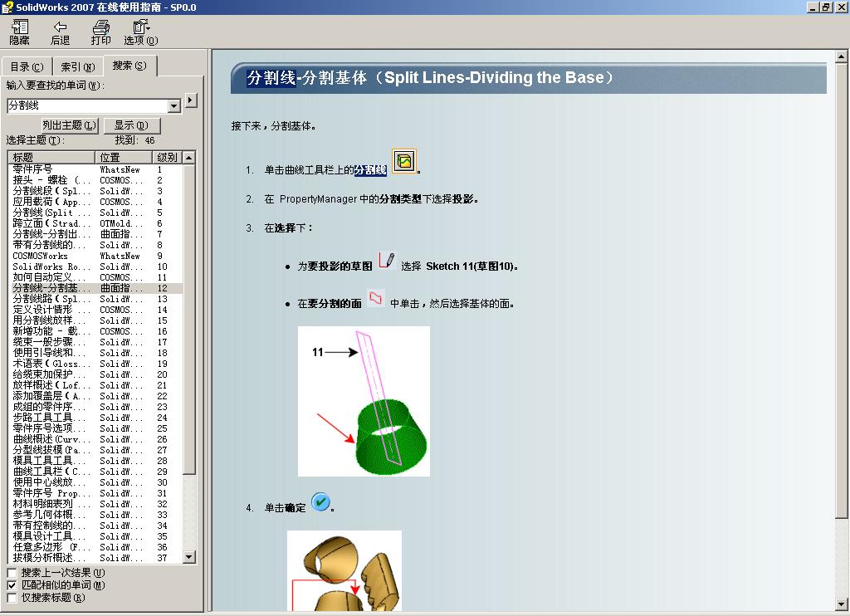Select highlighted topic 分割线-分割基... rank 12
The image size is (850, 616).
96,288
